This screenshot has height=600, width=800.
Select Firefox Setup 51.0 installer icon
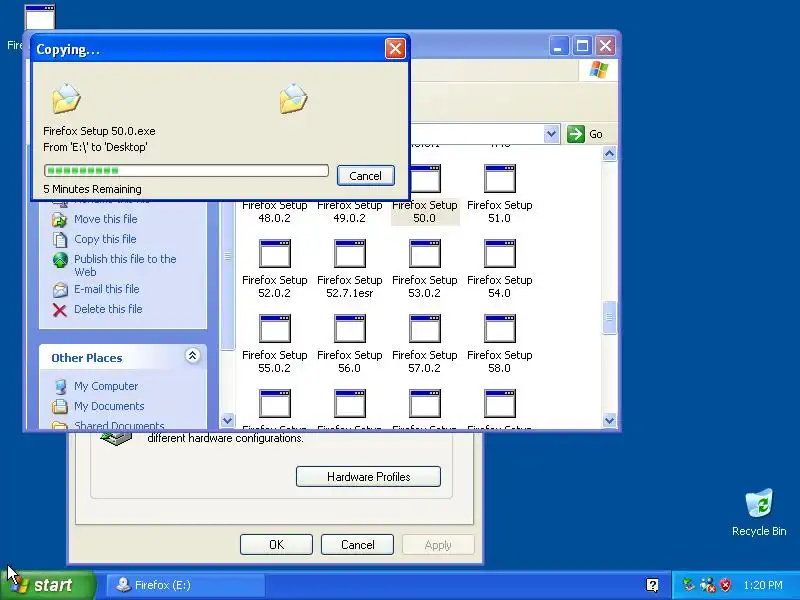(499, 179)
